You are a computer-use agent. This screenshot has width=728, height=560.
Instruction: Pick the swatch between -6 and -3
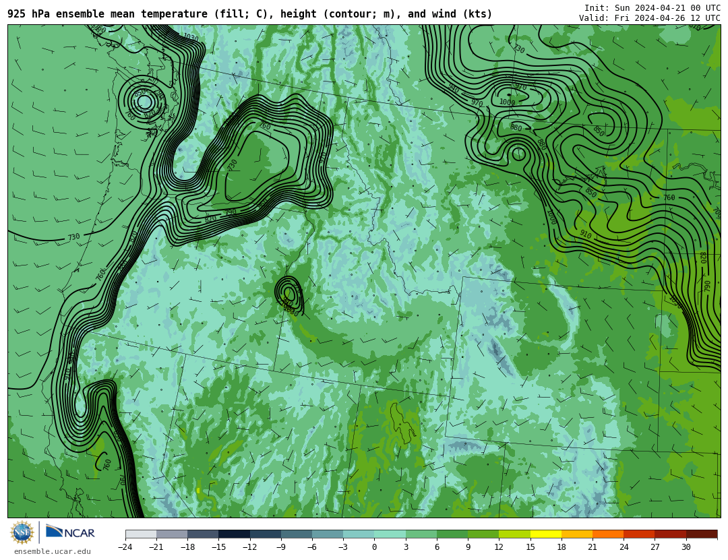328,534
